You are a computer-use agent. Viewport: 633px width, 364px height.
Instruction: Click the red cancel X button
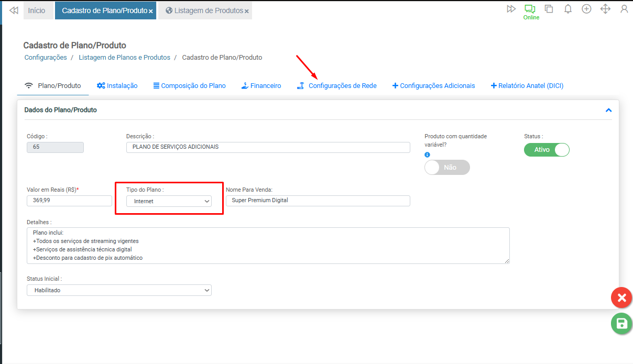pos(621,298)
